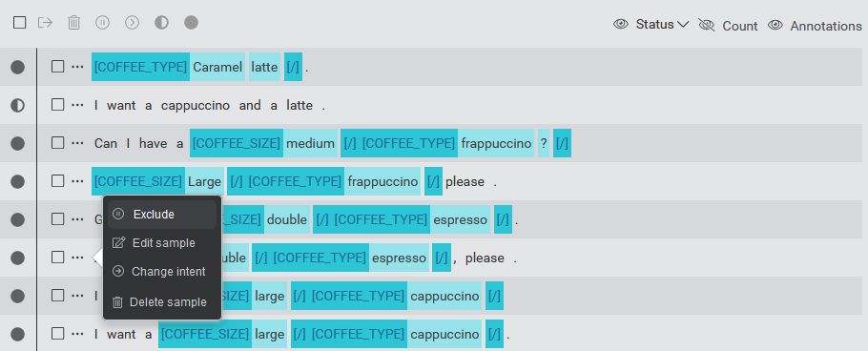Toggle the crossed-eye icon beside Count

click(707, 25)
